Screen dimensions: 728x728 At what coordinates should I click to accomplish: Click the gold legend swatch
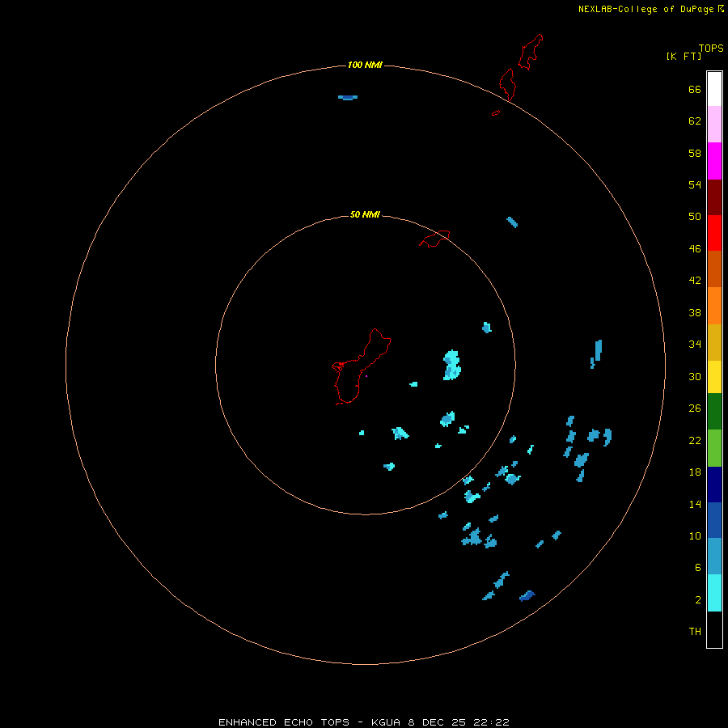[714, 342]
